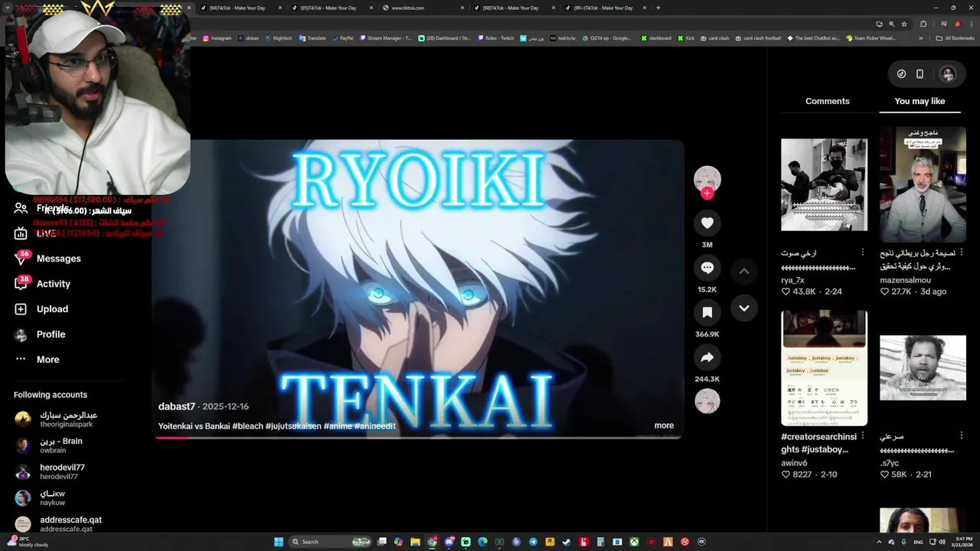Open Steam from the taskbar
This screenshot has height=551, width=980.
567,542
